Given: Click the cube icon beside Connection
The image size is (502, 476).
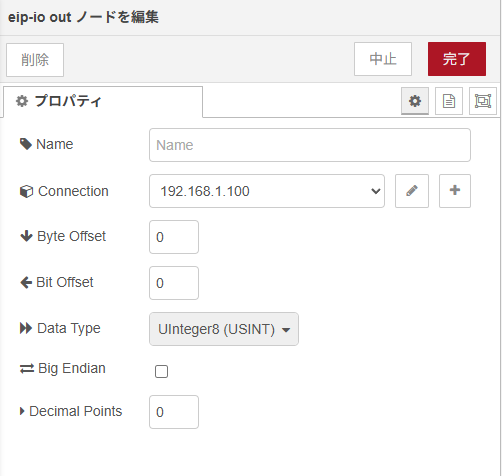Looking at the screenshot, I should click(26, 191).
